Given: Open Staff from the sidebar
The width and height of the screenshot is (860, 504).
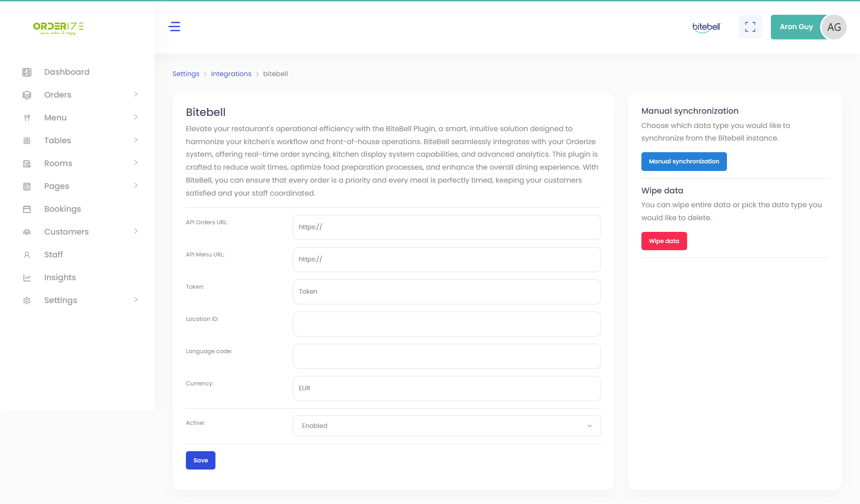Looking at the screenshot, I should [53, 255].
